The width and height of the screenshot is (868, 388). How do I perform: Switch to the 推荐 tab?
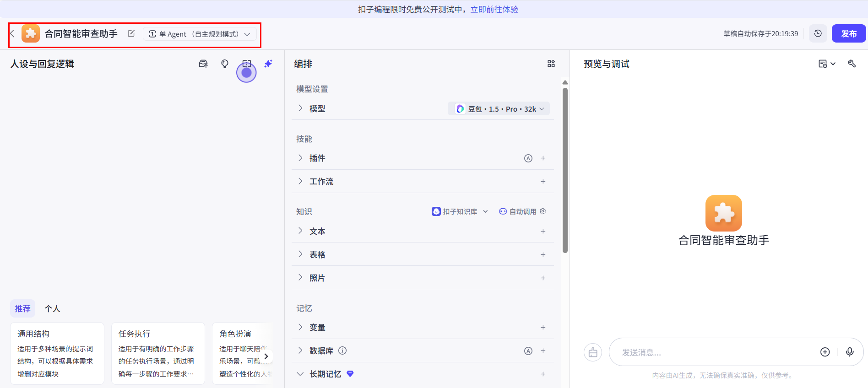point(22,308)
